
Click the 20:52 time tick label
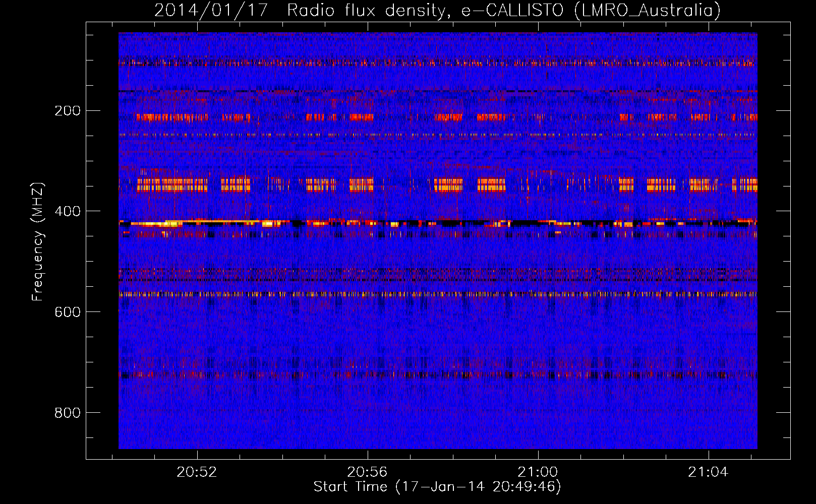(197, 472)
